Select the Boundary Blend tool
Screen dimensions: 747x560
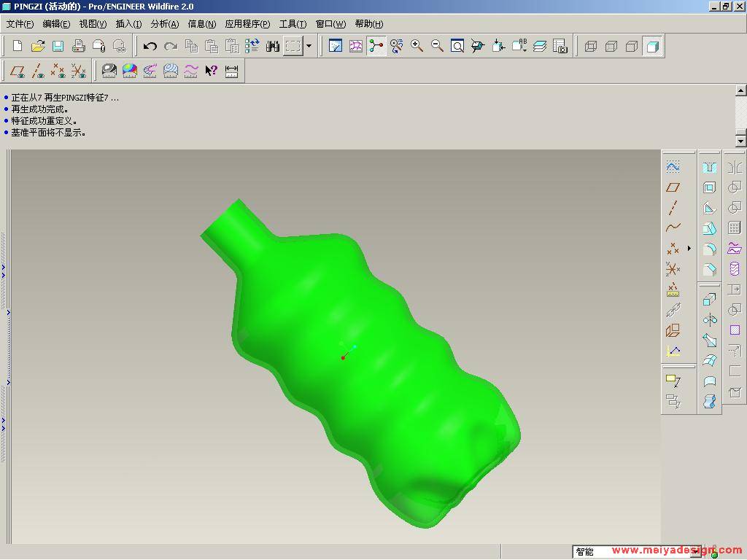[709, 360]
